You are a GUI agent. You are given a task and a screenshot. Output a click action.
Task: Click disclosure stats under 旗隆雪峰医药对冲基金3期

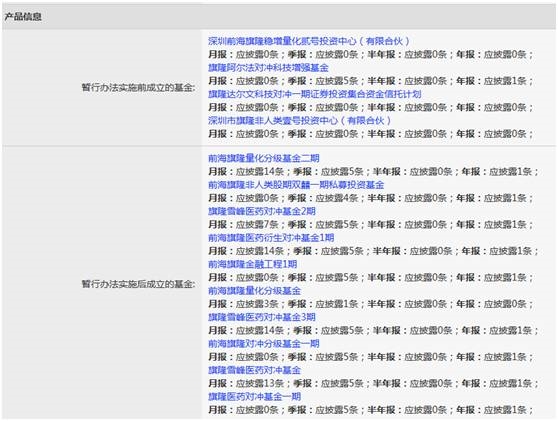(x=374, y=330)
